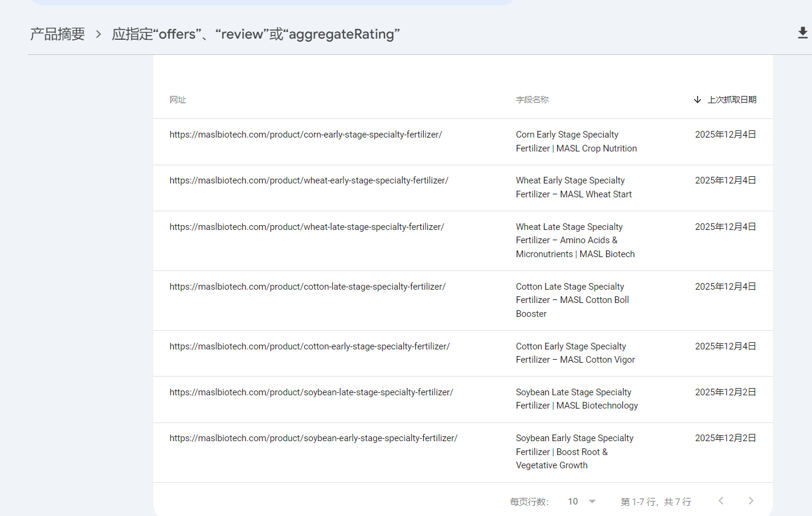Click the 2025年12月2日 date in soybean-early row
Viewport: 812px width, 516px height.
(x=725, y=438)
